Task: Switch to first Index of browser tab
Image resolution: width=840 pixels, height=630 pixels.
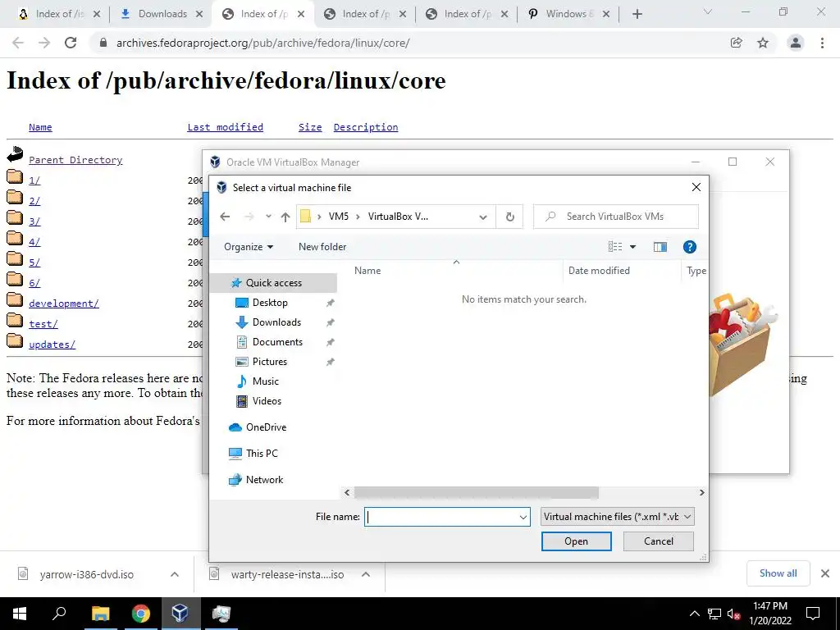Action: (58, 14)
